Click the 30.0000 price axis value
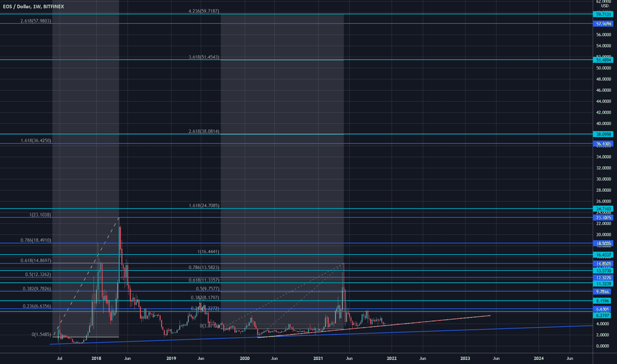The height and width of the screenshot is (364, 617). [x=603, y=179]
